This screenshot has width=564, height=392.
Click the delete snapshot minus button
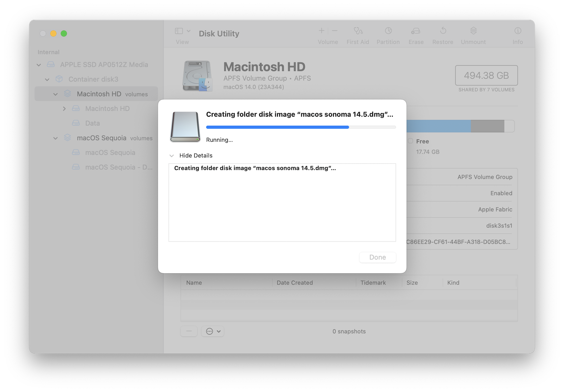[x=189, y=331]
